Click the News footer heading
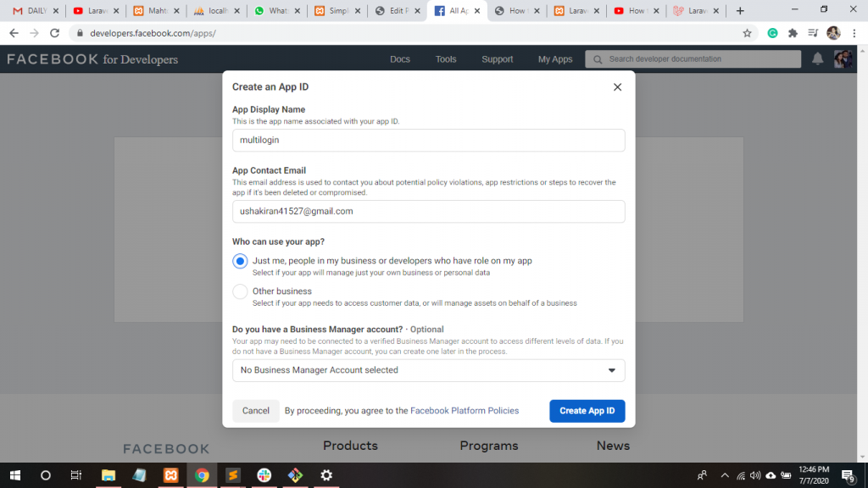The height and width of the screenshot is (488, 868). (613, 446)
